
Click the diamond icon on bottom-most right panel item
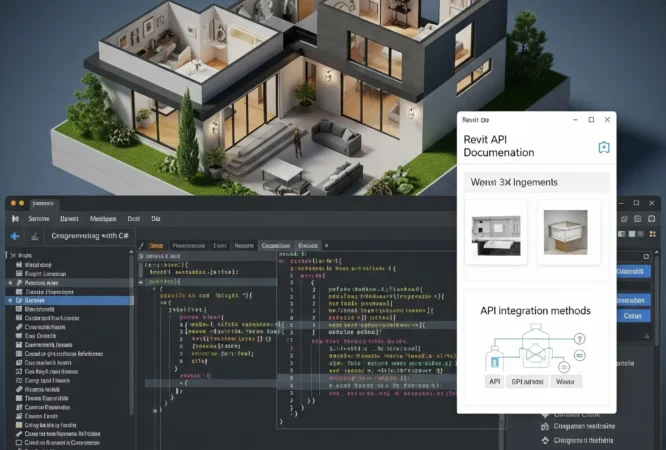(545, 441)
